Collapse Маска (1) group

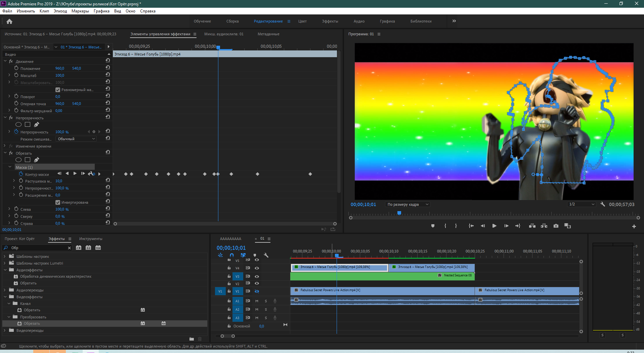[x=10, y=167]
